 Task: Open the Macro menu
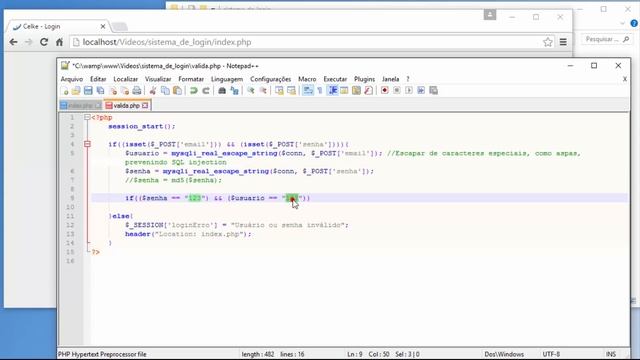click(x=307, y=79)
